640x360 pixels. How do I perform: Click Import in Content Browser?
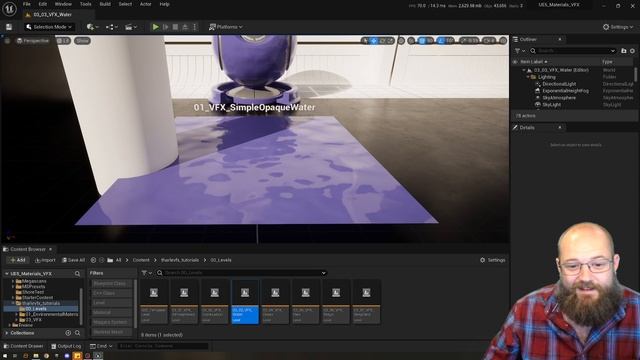45,260
